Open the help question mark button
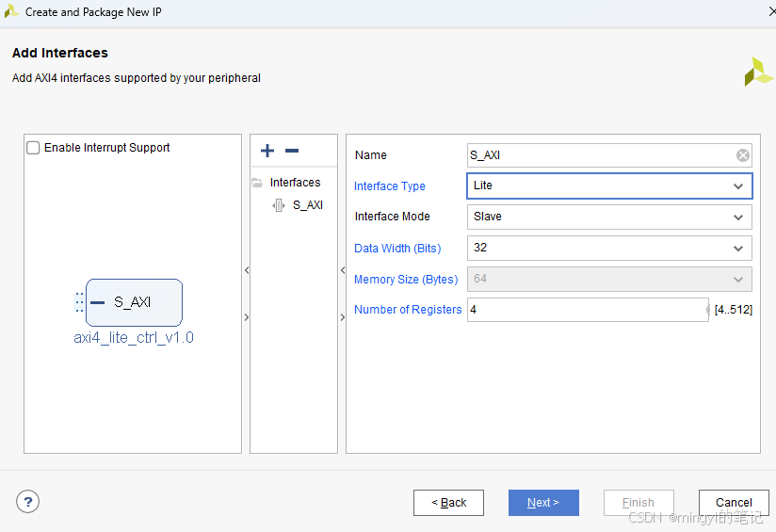The height and width of the screenshot is (532, 776). 27,502
